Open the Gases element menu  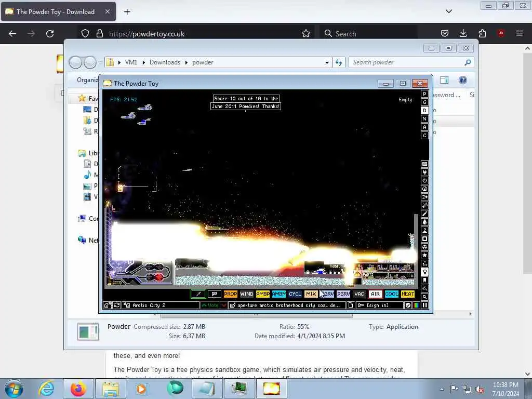[x=424, y=214]
